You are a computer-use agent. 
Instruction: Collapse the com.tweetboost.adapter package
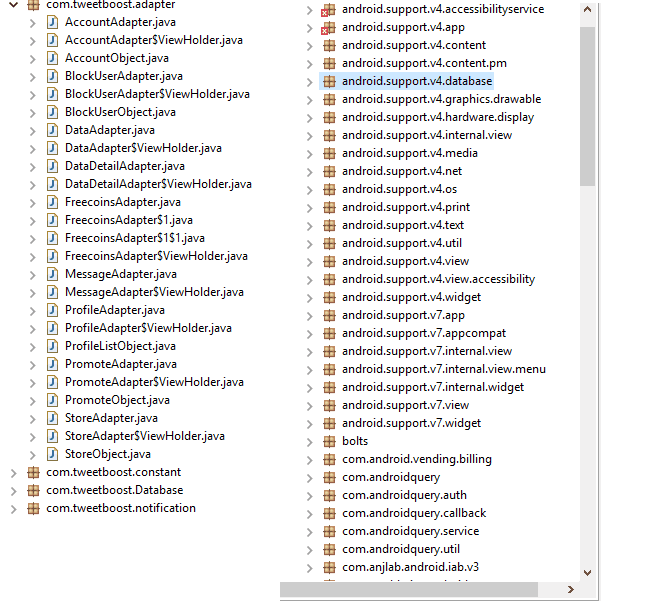12,4
